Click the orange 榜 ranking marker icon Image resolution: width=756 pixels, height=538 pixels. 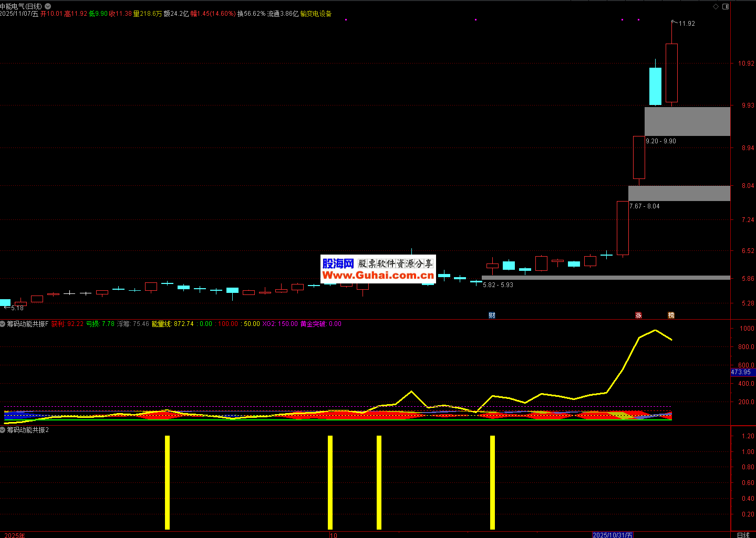671,315
